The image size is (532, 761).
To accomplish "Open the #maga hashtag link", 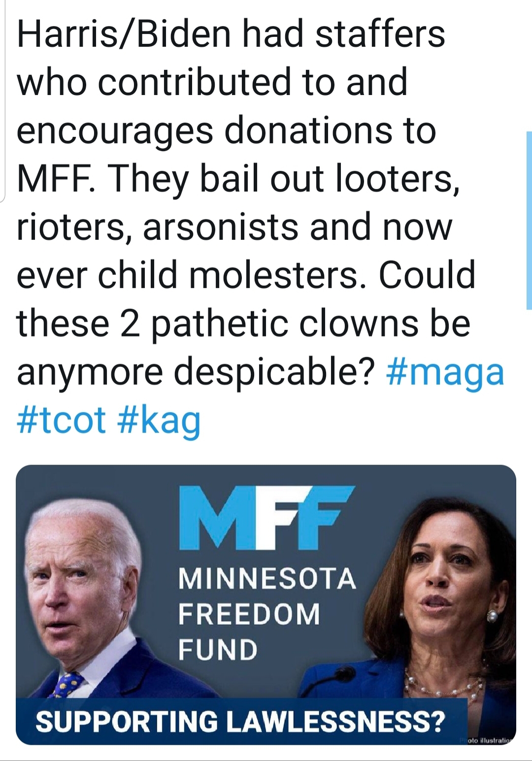I will click(x=446, y=372).
